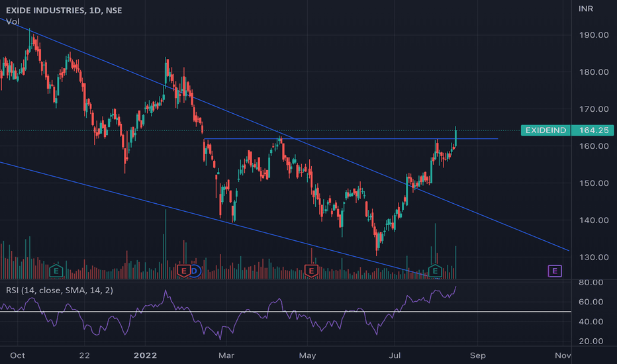Click the 180.00 price axis label

pos(594,72)
